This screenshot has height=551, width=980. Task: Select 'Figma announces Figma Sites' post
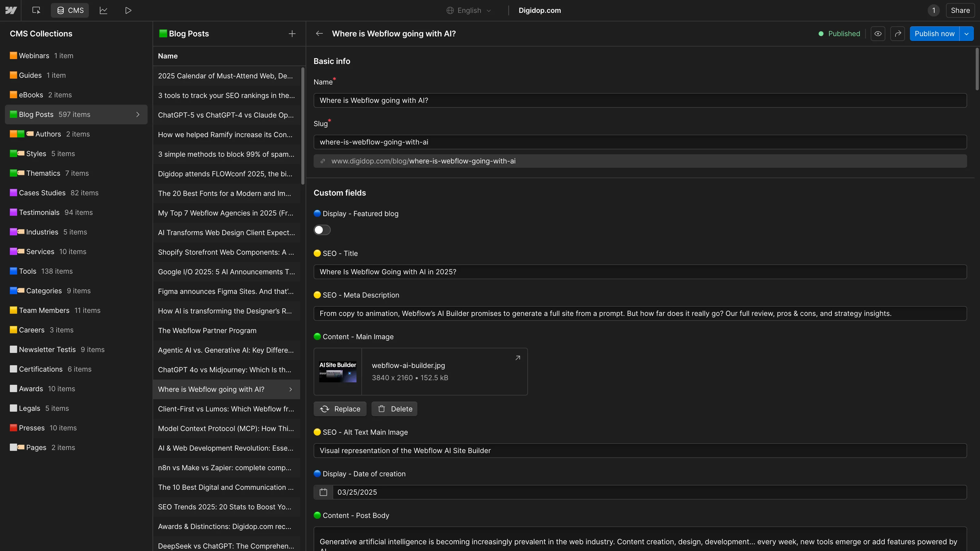point(226,291)
